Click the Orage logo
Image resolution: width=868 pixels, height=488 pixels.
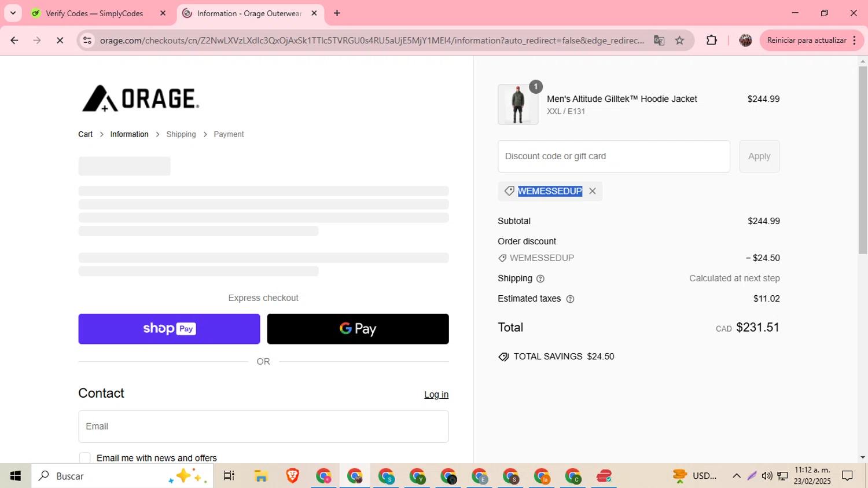point(141,98)
